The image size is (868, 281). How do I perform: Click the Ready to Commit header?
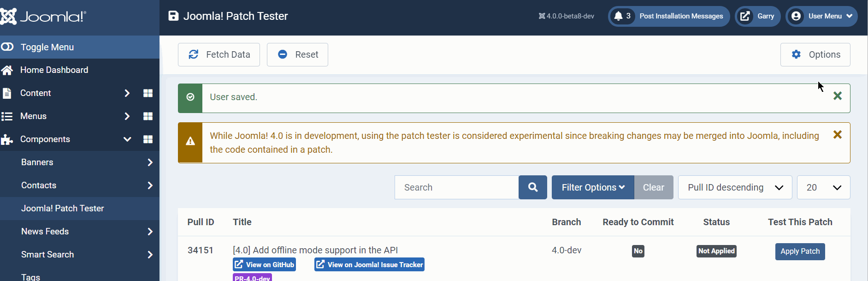coord(638,222)
